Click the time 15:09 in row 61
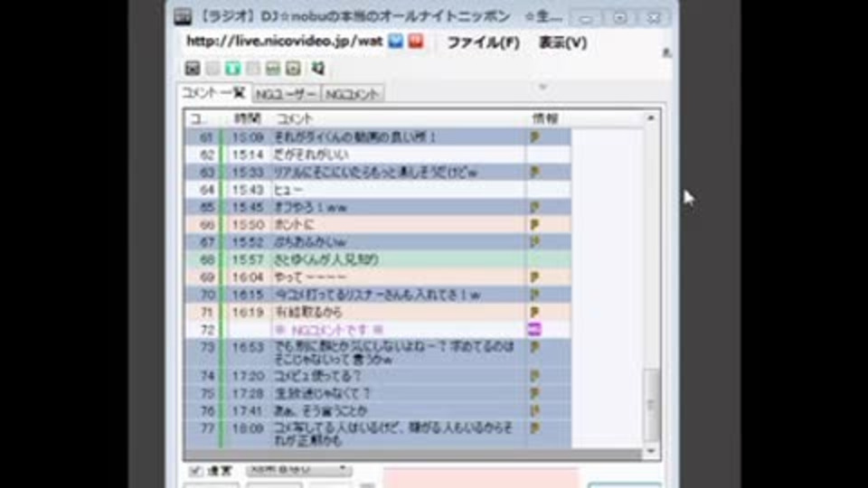Viewport: 868px width, 488px height. [x=248, y=137]
